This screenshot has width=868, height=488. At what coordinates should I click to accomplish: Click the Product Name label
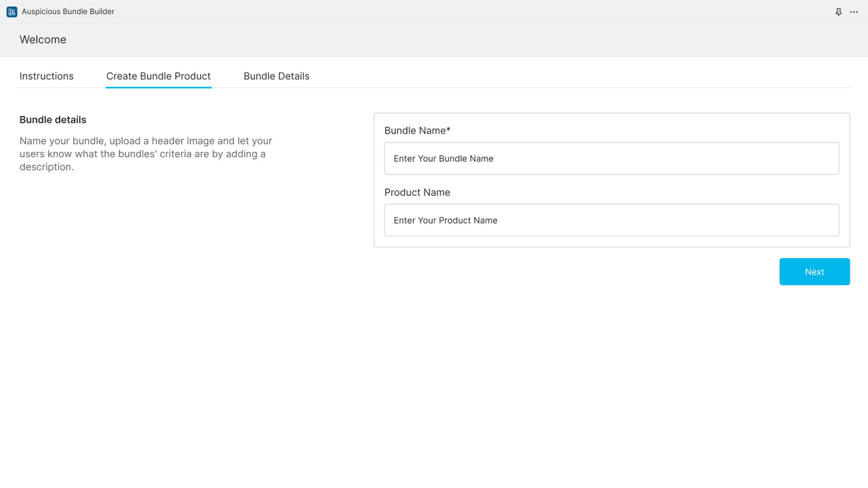click(417, 192)
